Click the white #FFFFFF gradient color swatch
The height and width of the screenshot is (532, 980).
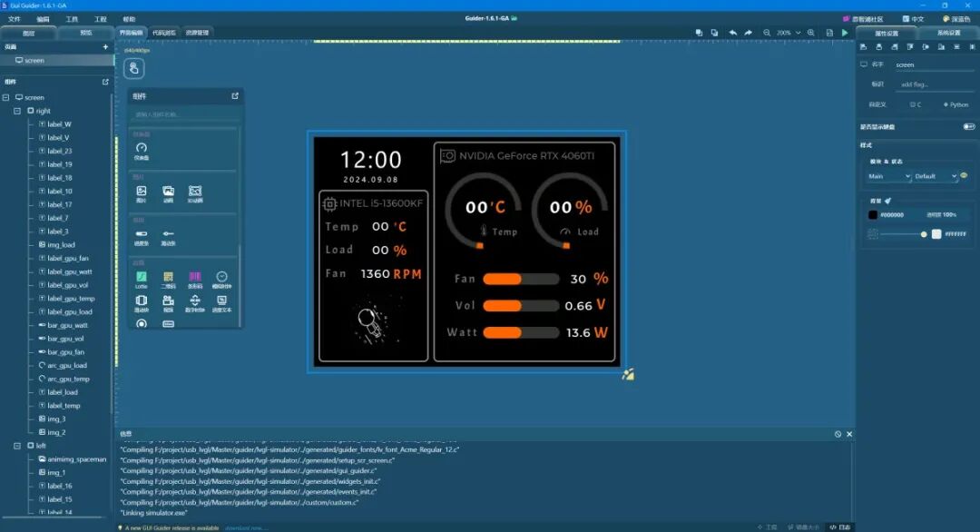click(936, 234)
